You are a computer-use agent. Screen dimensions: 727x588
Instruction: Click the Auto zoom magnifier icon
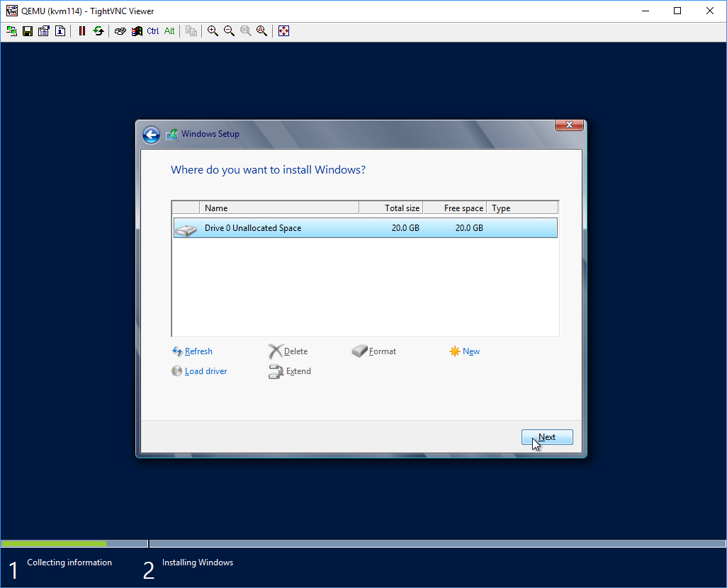coord(262,31)
